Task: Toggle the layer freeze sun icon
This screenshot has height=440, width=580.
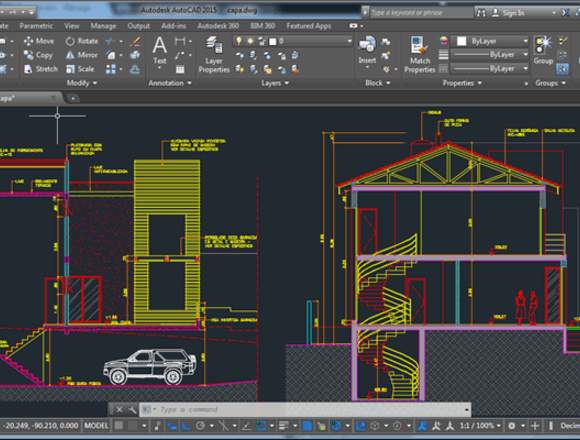Action: 250,41
